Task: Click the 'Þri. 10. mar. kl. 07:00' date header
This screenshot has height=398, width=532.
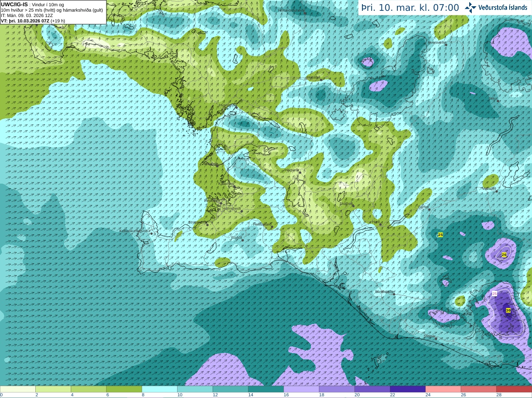Action: click(410, 8)
